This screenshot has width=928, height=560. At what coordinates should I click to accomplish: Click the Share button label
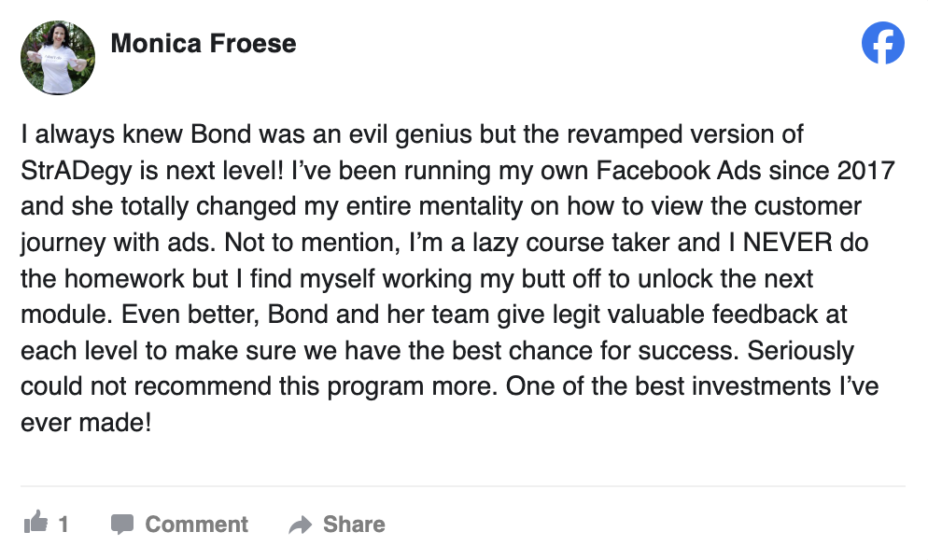tap(354, 524)
